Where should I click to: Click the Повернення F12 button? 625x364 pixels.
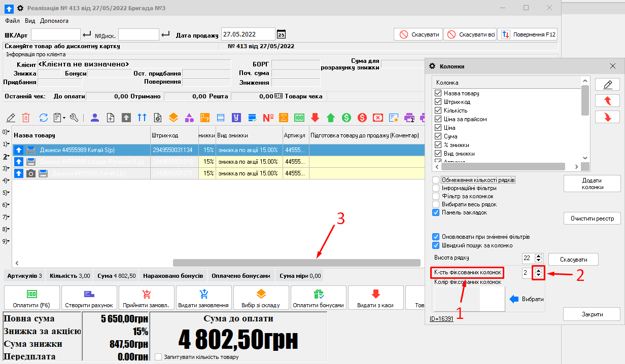[530, 34]
